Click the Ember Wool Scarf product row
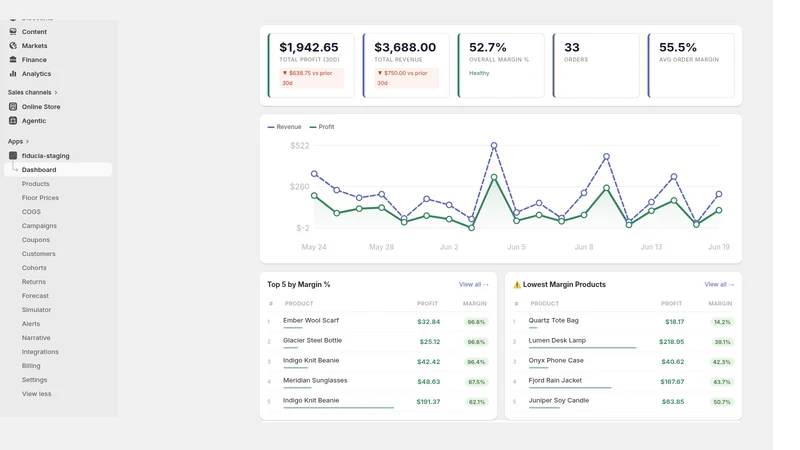Image resolution: width=800 pixels, height=450 pixels. click(x=378, y=322)
